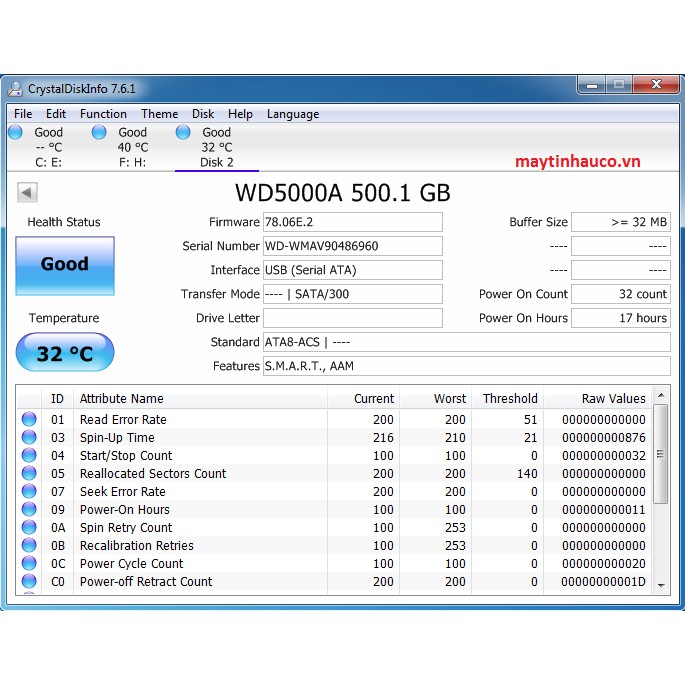This screenshot has width=685, height=685.
Task: Click the Good health status button
Action: coord(65,265)
